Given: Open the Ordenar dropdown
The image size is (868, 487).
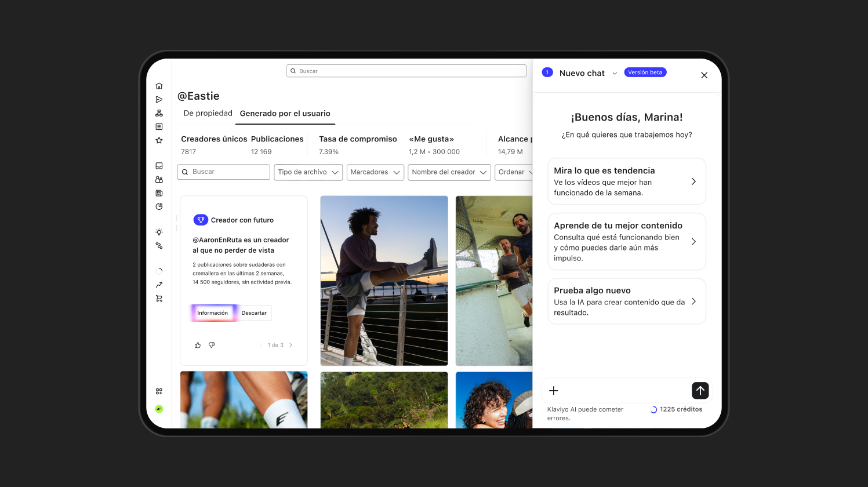Looking at the screenshot, I should 514,172.
